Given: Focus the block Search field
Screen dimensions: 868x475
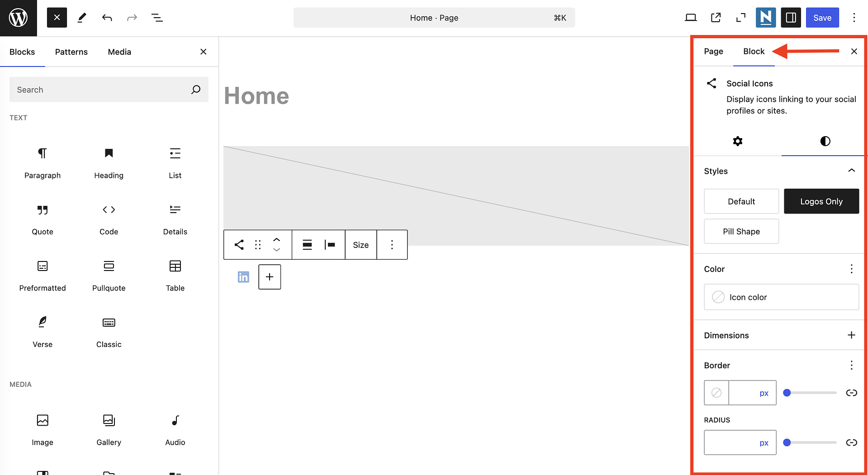Looking at the screenshot, I should pos(109,90).
